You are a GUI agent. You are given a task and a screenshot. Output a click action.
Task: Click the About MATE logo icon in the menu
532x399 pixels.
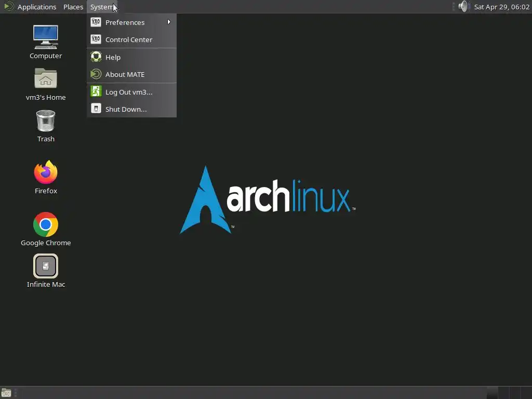pos(96,74)
